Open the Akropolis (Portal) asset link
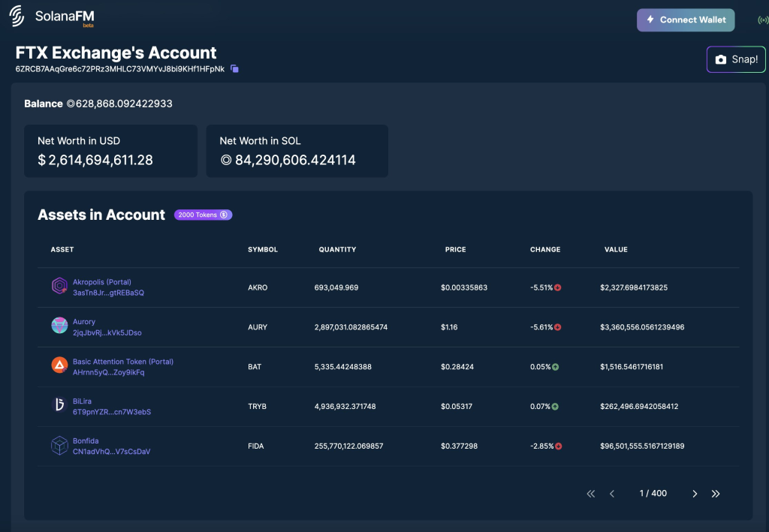 [x=102, y=282]
